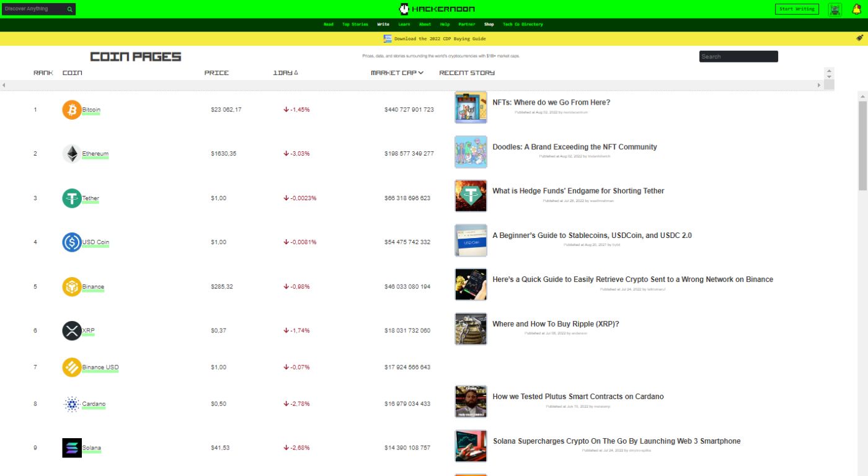Open the Write menu item
This screenshot has height=476, width=868.
(383, 25)
